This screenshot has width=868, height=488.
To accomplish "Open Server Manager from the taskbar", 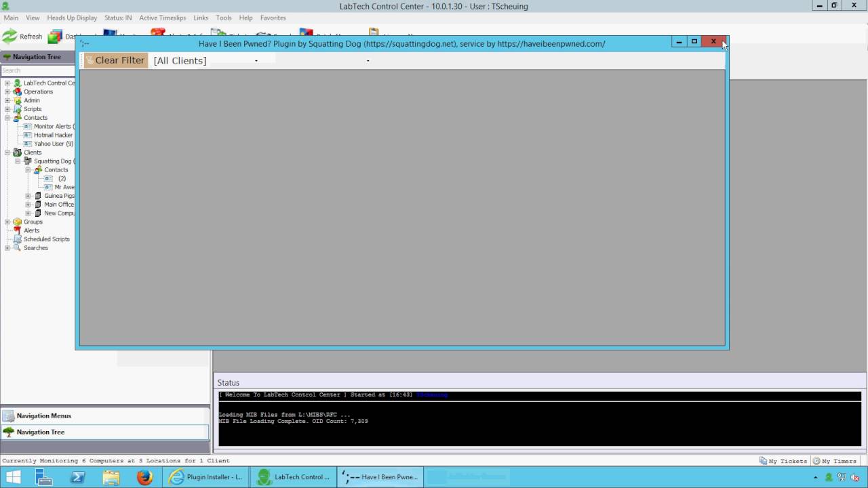I will (x=44, y=477).
